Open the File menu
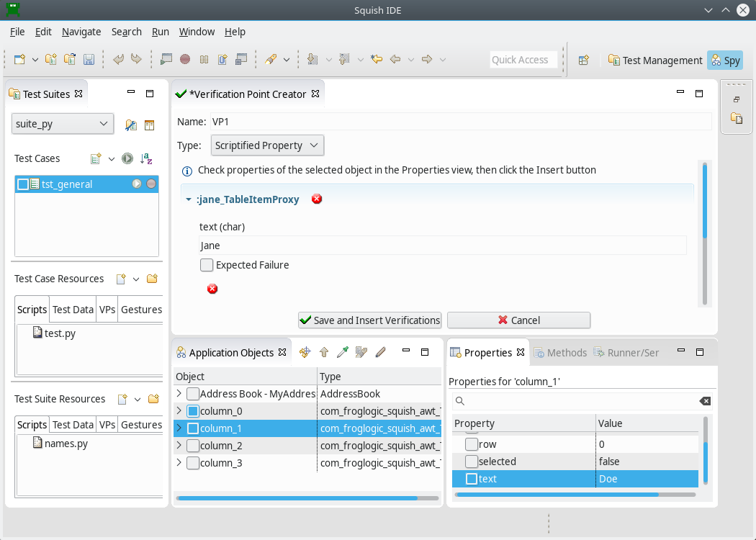The image size is (756, 540). point(17,32)
